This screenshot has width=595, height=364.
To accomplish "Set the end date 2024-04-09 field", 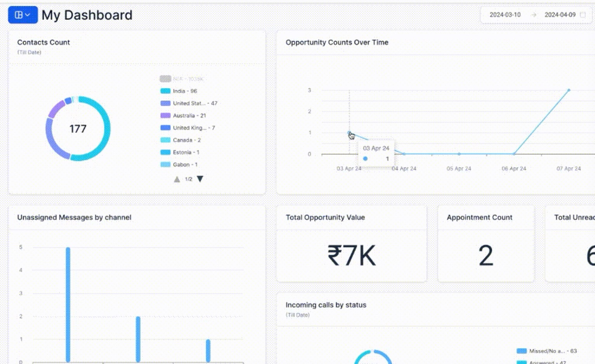I will point(560,15).
